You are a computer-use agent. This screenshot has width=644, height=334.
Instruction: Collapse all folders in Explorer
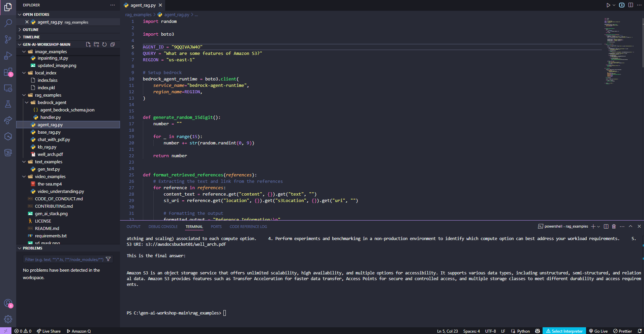(113, 44)
